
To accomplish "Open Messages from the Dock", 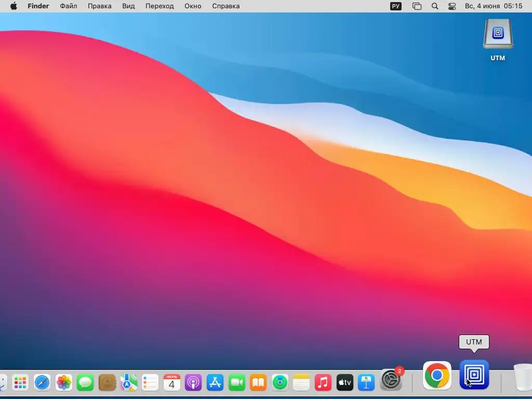I will pos(85,383).
